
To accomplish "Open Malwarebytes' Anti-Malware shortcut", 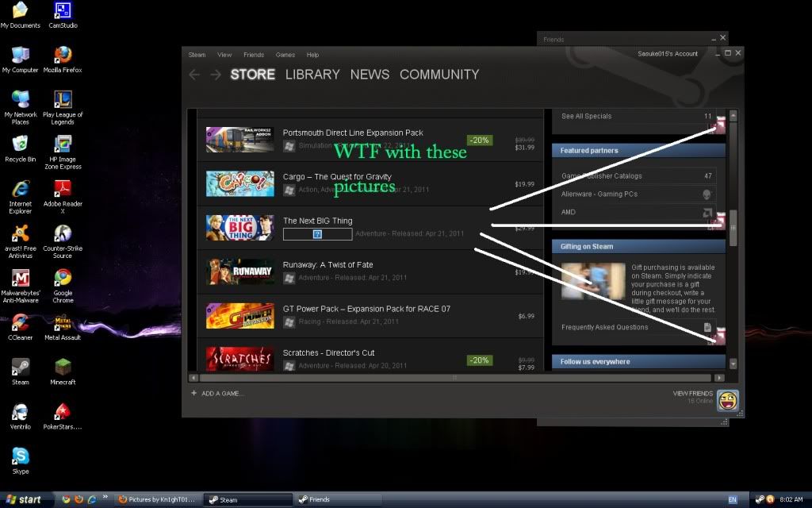I will tap(20, 286).
